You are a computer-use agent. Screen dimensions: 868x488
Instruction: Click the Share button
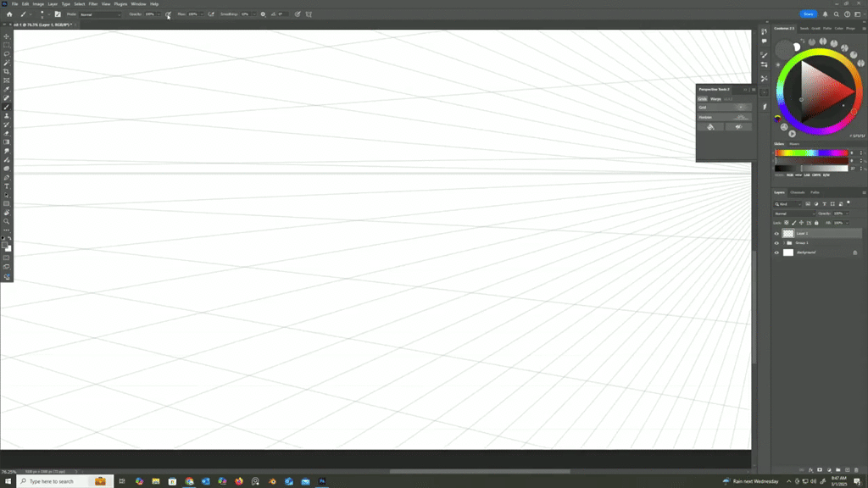coord(808,14)
